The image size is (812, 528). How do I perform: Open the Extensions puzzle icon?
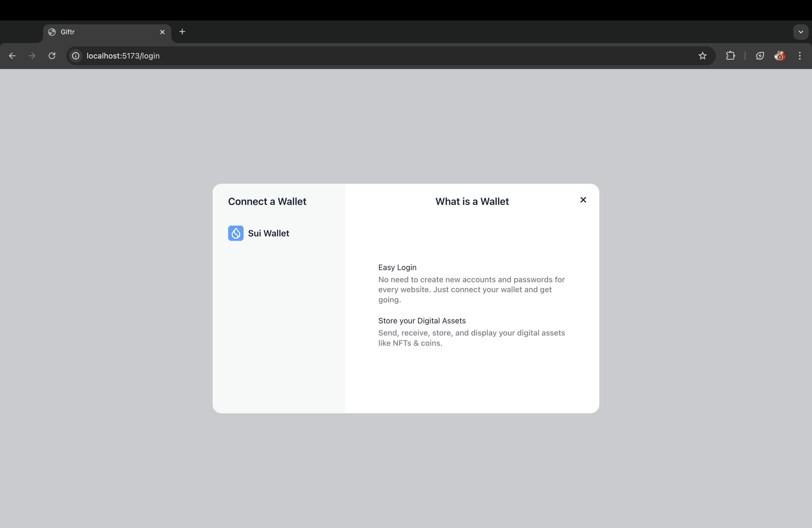pos(730,56)
